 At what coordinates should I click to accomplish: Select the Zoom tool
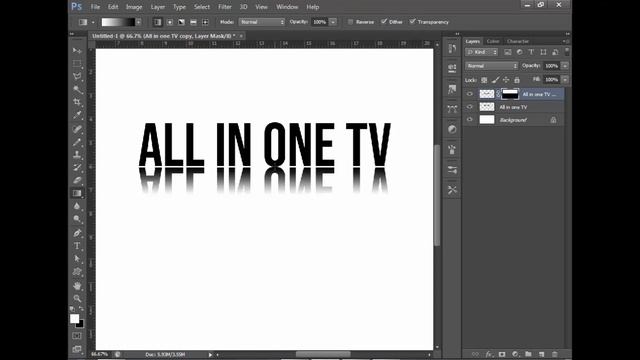[x=77, y=298]
